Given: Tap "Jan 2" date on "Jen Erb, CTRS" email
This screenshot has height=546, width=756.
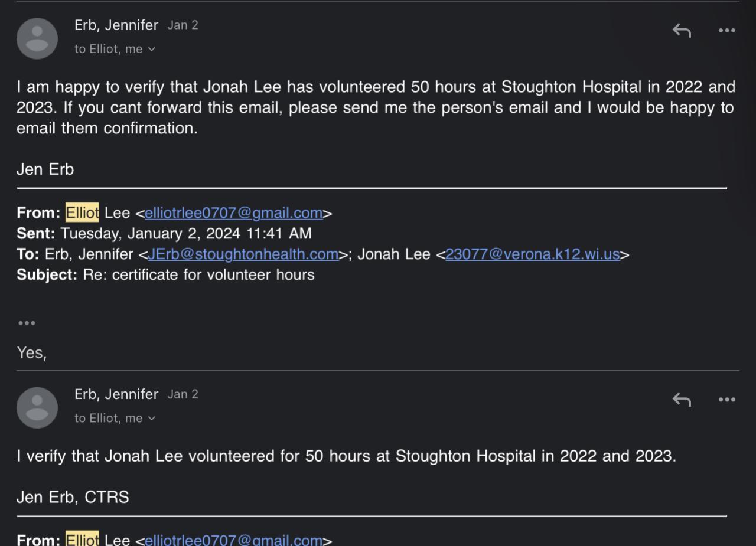Looking at the screenshot, I should [x=183, y=394].
